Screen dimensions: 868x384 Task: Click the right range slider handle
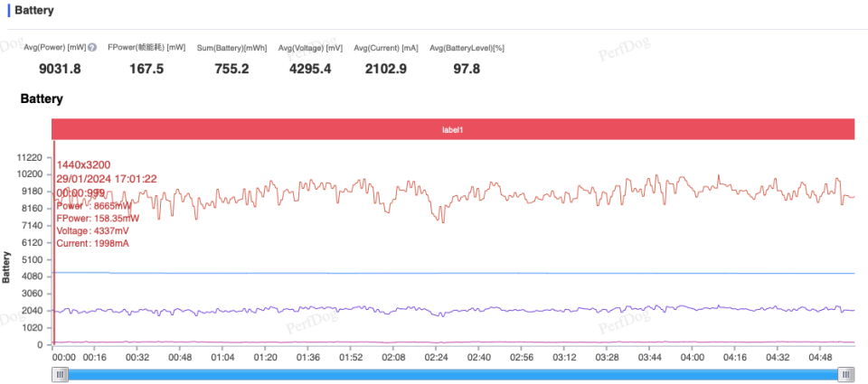pos(845,375)
